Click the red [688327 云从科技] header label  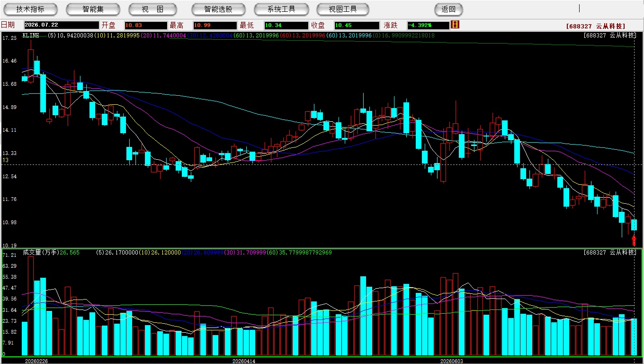pos(595,27)
